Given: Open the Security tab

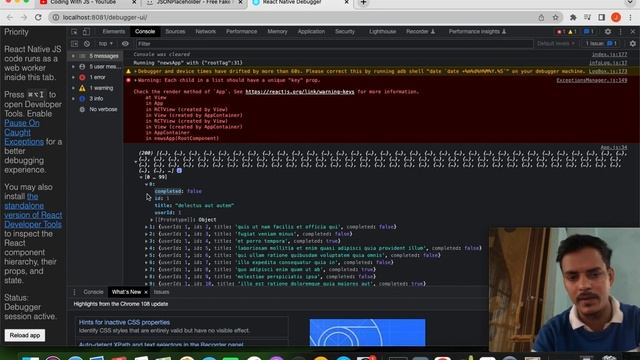Looking at the screenshot, I should coord(345,31).
